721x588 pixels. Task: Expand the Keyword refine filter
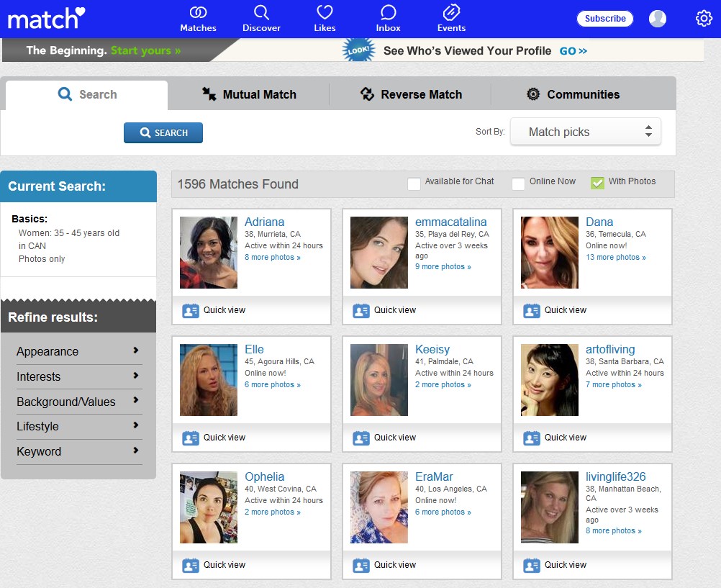click(79, 452)
